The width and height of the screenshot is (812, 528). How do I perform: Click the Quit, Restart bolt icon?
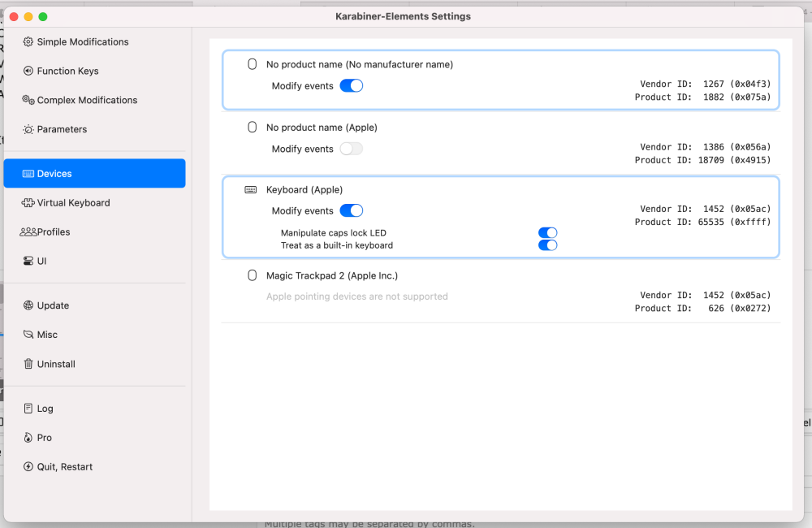pos(28,467)
